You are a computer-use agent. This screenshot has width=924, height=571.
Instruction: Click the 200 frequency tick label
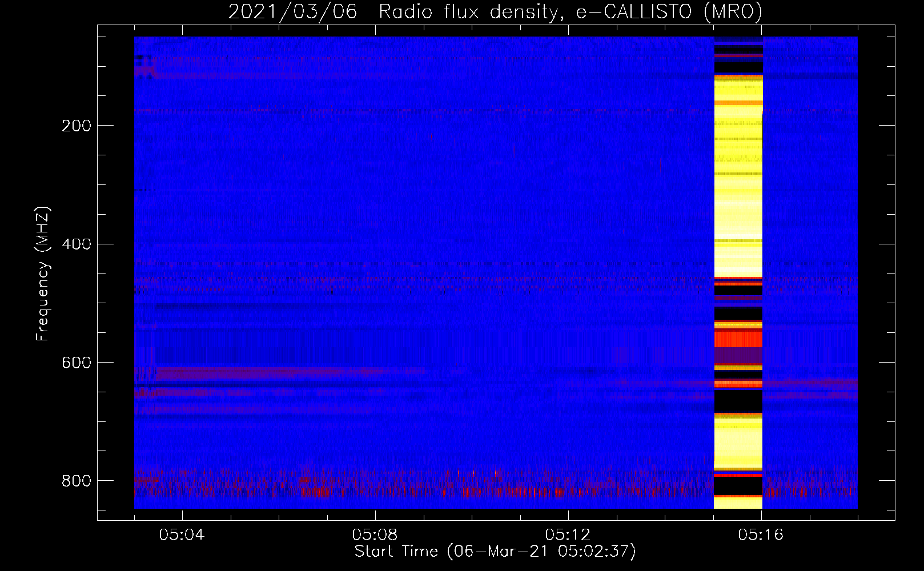[77, 126]
